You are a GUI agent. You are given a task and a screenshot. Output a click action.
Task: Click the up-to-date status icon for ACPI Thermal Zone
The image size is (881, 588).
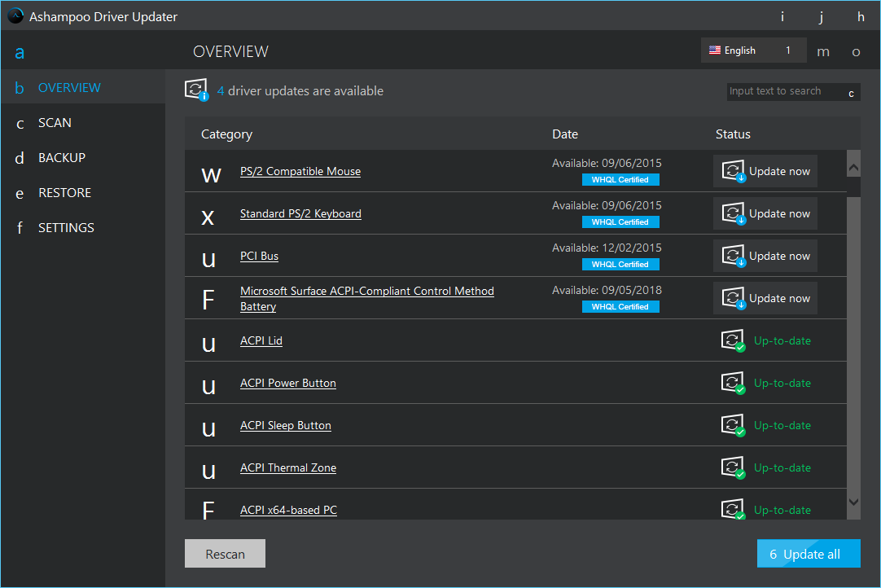pyautogui.click(x=734, y=467)
